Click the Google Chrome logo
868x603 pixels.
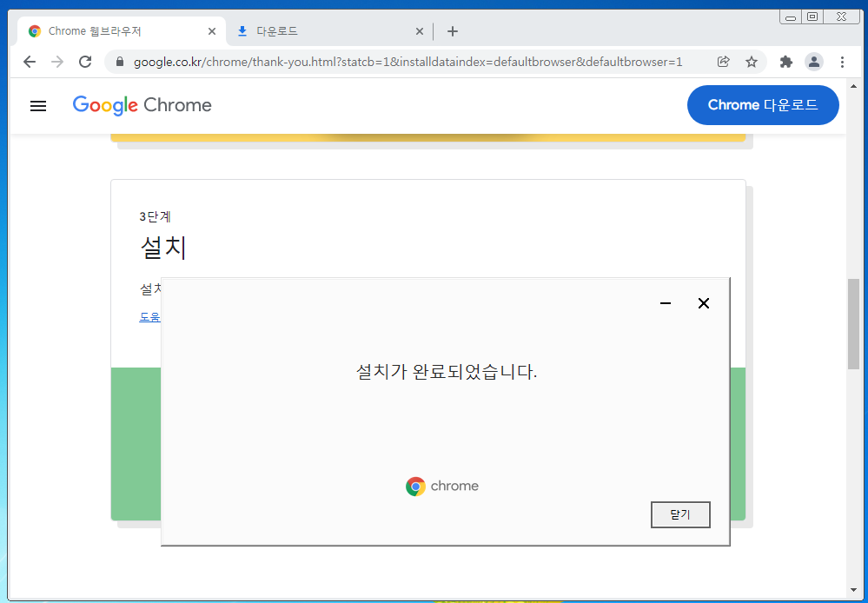coord(142,105)
